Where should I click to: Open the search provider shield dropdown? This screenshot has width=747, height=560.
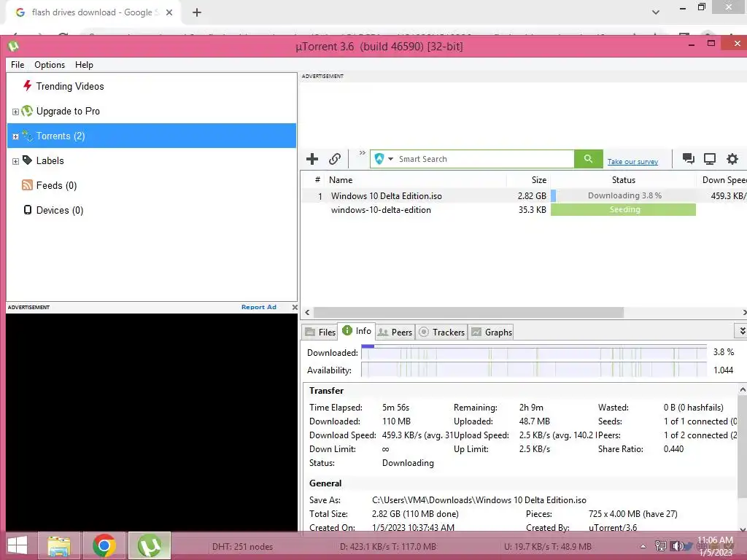click(384, 159)
